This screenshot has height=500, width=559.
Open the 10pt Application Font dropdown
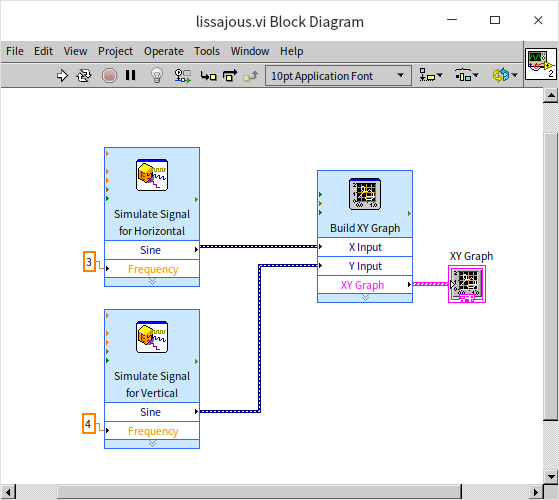pyautogui.click(x=338, y=76)
